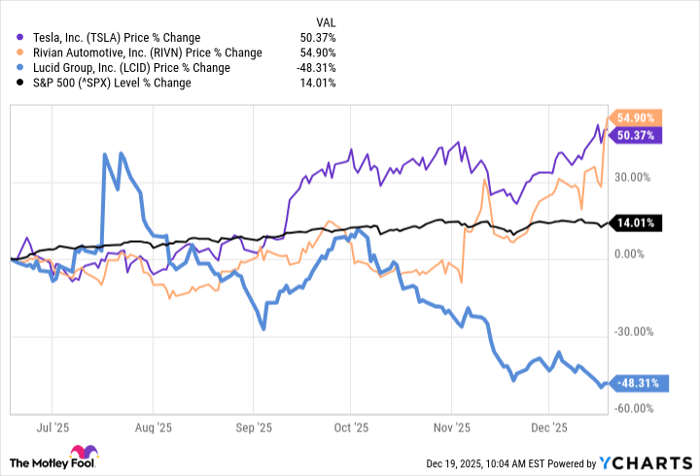This screenshot has width=700, height=476.
Task: Click the purple 50.37% end-of-line flag
Action: 632,135
